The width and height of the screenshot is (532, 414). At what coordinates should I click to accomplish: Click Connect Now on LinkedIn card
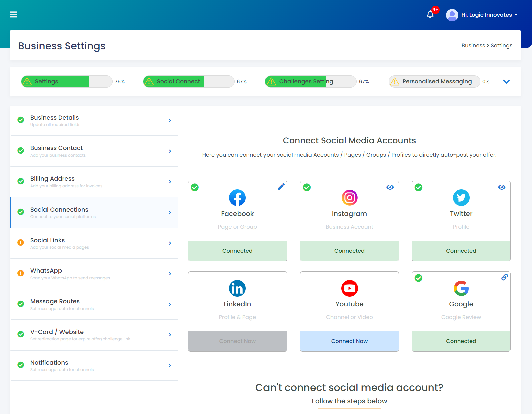237,341
